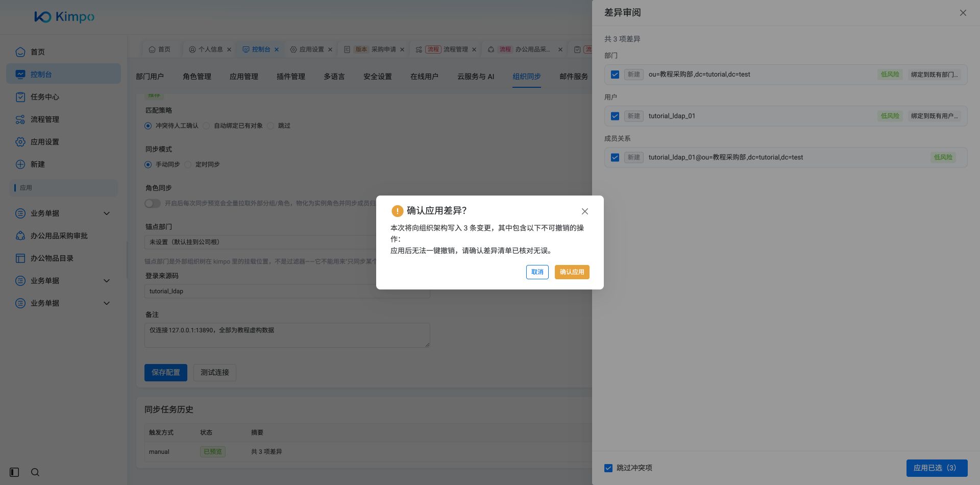Select 自动绑定已有对象 radio option

tap(206, 126)
